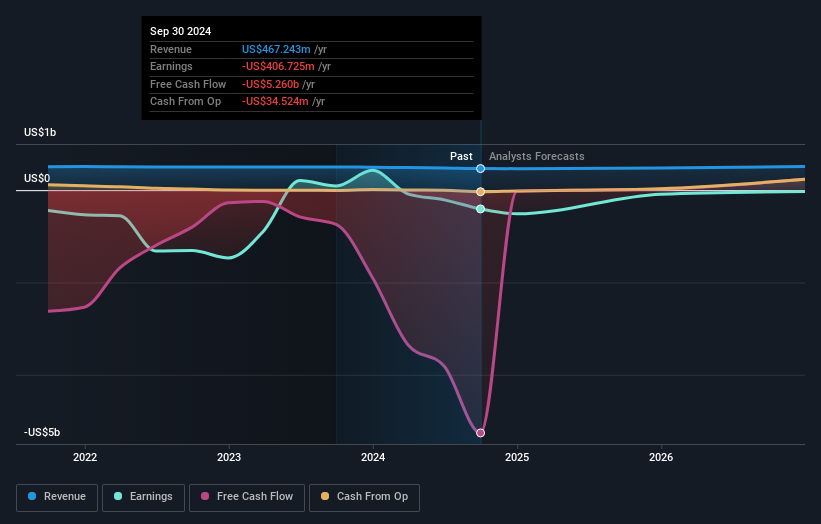The width and height of the screenshot is (821, 524).
Task: Select the orange Cash From Op data point
Action: [481, 192]
